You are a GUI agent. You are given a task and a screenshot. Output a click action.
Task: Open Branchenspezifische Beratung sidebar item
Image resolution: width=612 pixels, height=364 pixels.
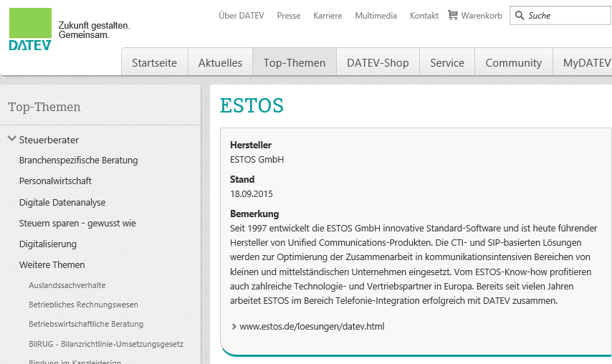pyautogui.click(x=78, y=161)
